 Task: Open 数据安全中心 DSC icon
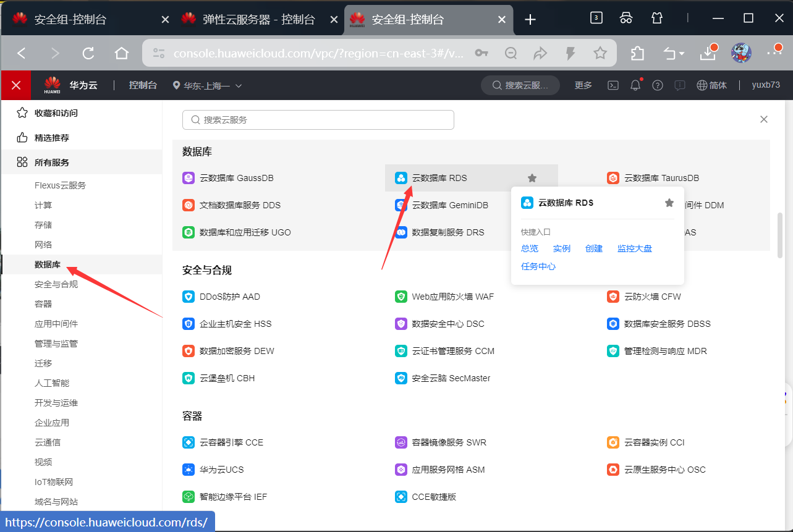click(x=401, y=324)
